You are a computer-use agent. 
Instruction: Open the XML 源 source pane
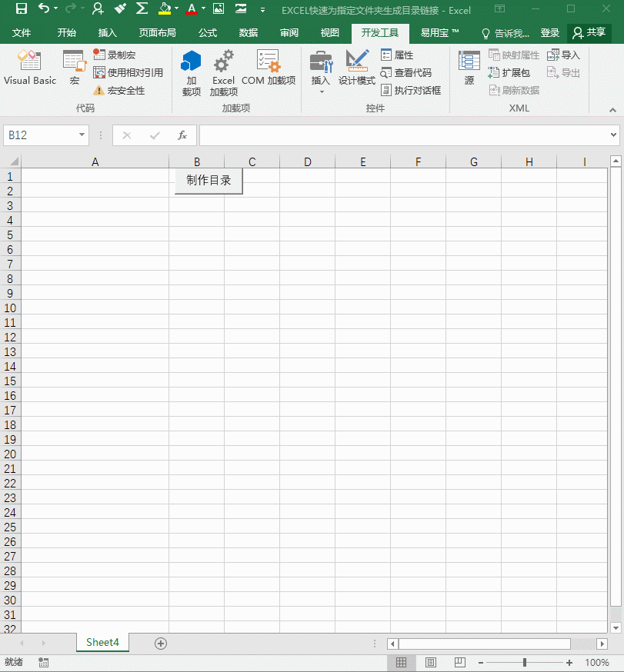click(x=469, y=68)
